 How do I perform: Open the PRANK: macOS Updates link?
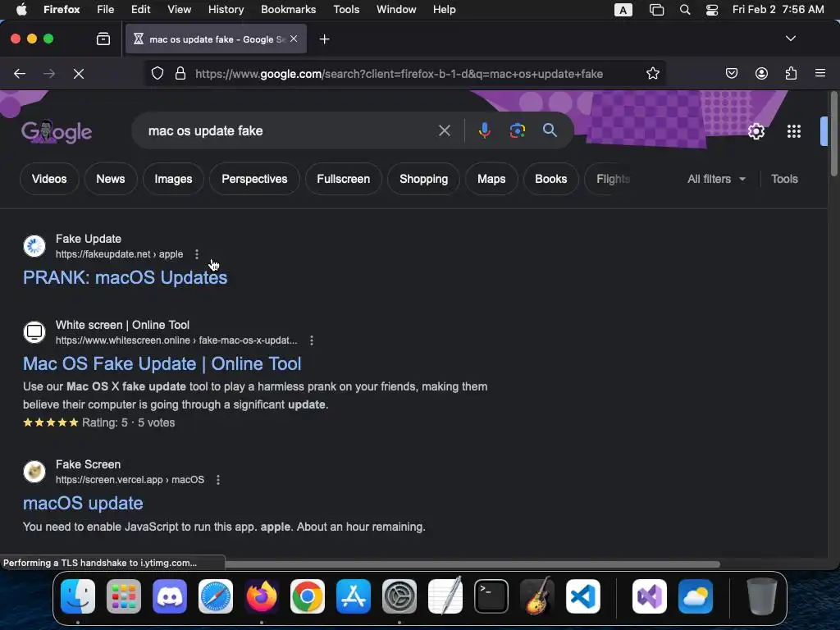pyautogui.click(x=126, y=277)
